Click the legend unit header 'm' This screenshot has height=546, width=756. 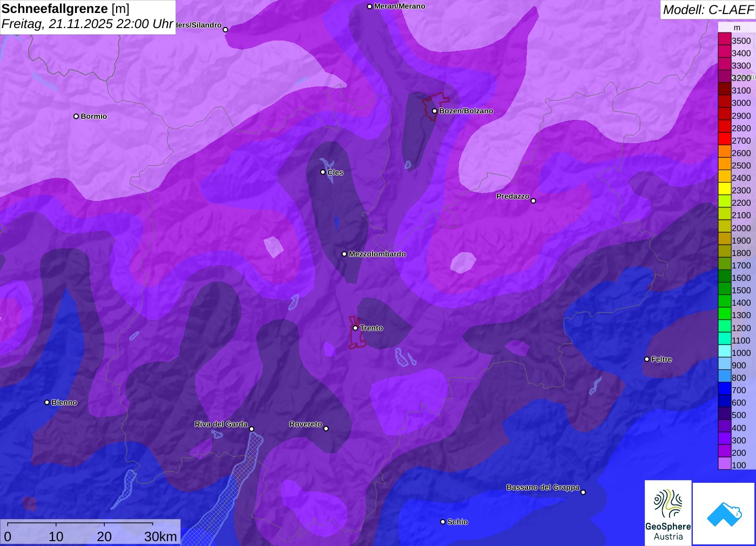(737, 28)
